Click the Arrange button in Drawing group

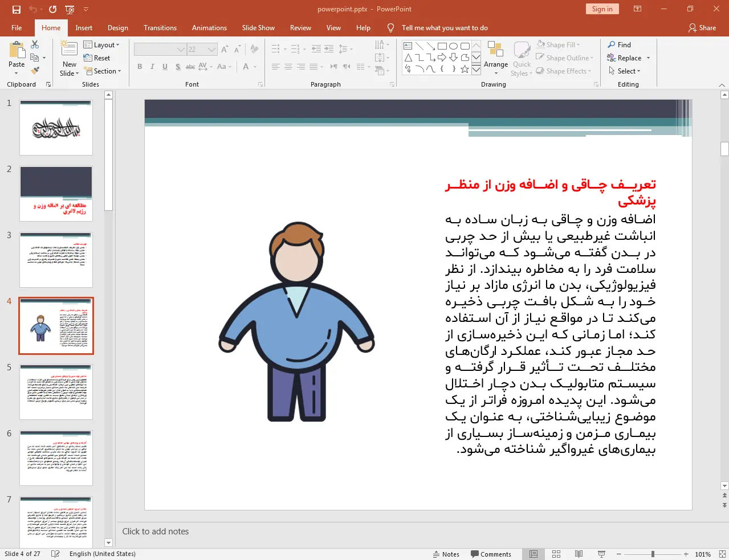496,58
